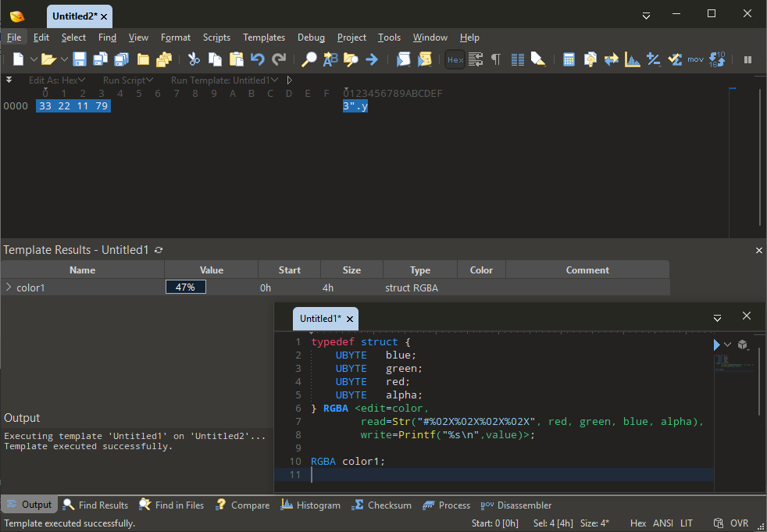Expand the color1 struct row
Image resolution: width=767 pixels, height=532 pixels.
[9, 287]
